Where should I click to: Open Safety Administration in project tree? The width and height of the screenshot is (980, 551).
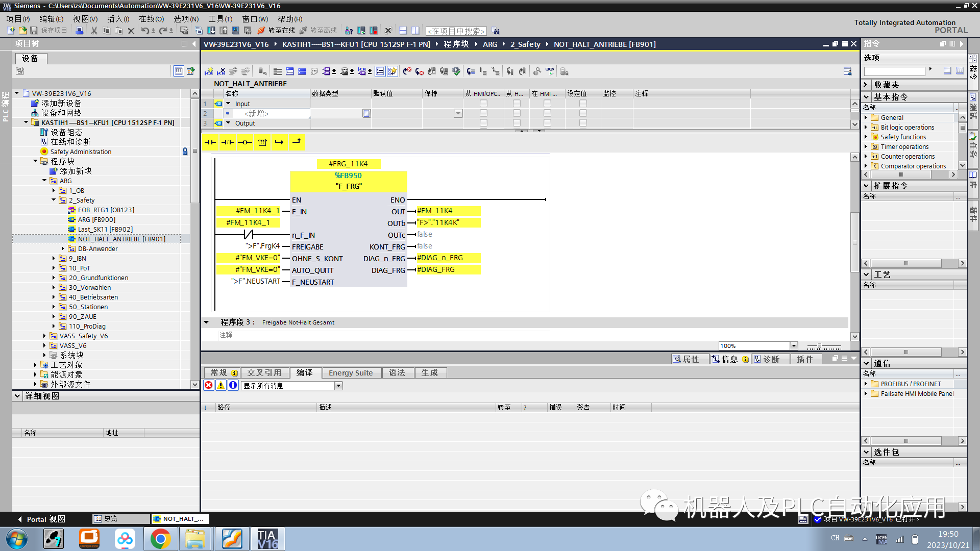[81, 152]
